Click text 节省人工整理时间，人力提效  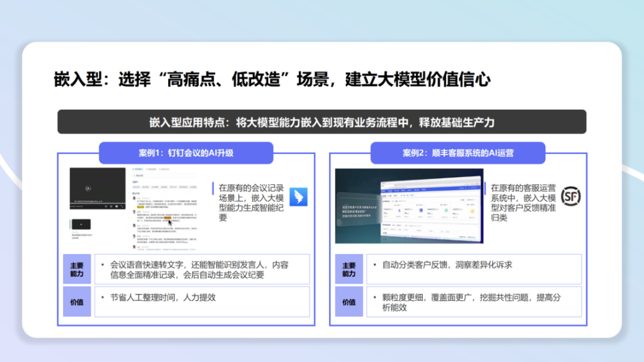(x=163, y=298)
